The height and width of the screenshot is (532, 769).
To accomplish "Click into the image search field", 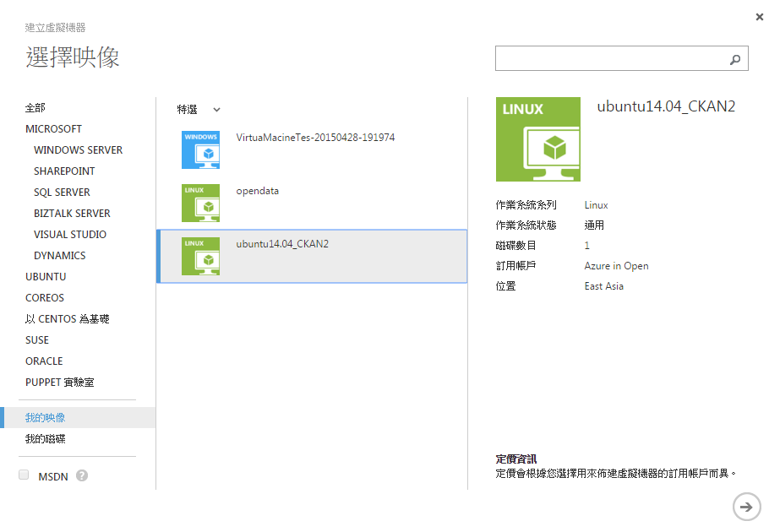I will [x=610, y=59].
